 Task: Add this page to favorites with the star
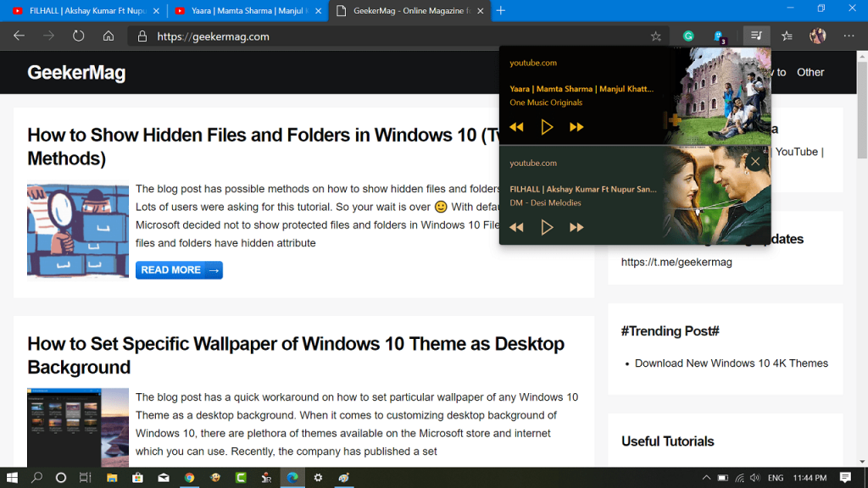[x=656, y=36]
